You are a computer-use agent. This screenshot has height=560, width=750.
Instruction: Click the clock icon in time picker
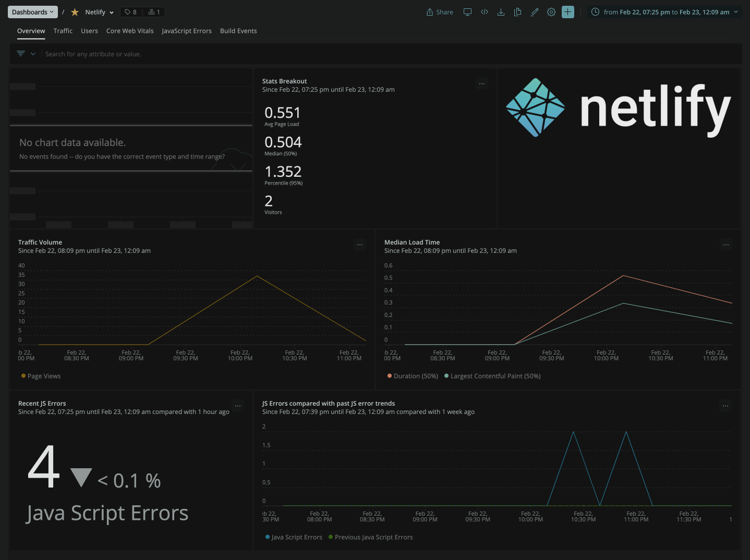595,12
